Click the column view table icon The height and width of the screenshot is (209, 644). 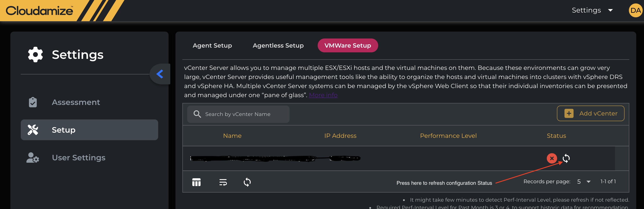pos(196,182)
